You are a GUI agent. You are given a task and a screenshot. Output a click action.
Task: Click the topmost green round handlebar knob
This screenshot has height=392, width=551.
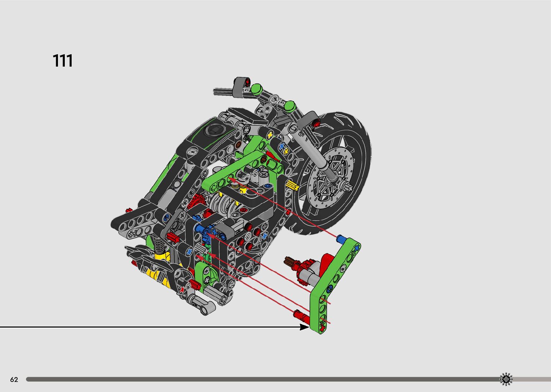click(x=256, y=89)
